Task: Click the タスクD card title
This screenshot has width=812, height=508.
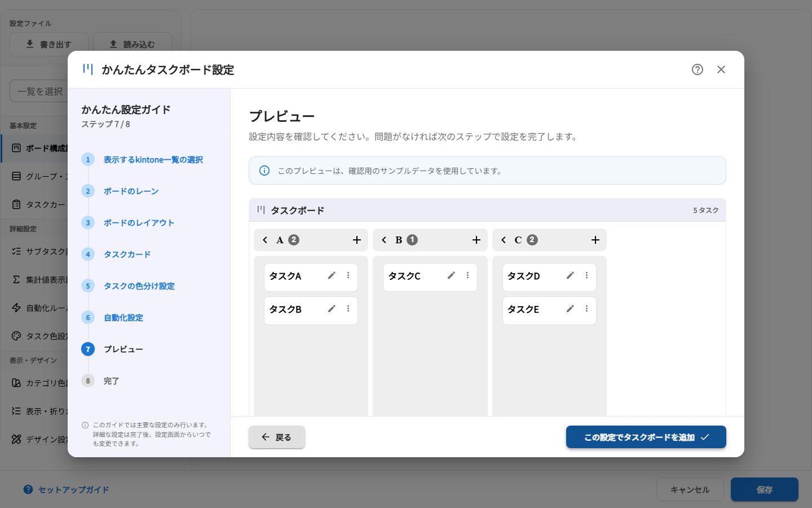Action: click(524, 276)
